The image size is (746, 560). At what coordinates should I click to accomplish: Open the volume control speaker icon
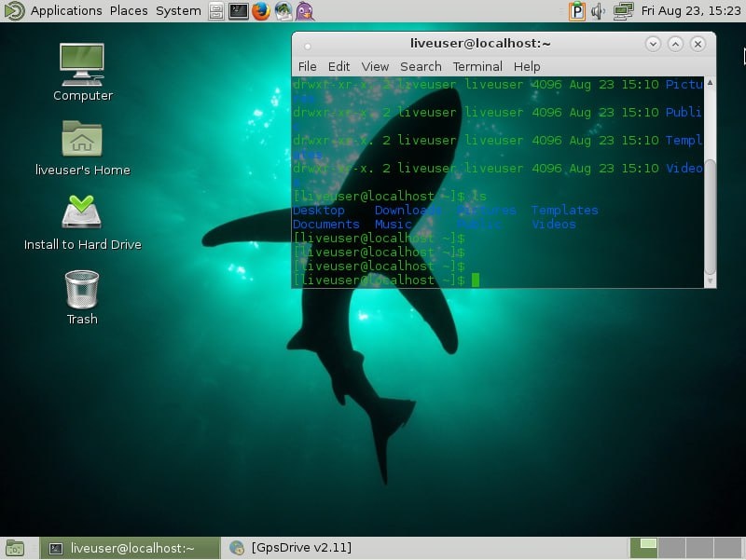[x=598, y=11]
